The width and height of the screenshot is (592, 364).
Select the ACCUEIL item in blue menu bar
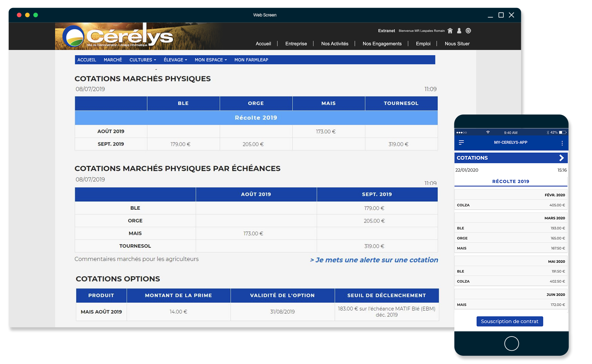pyautogui.click(x=87, y=60)
